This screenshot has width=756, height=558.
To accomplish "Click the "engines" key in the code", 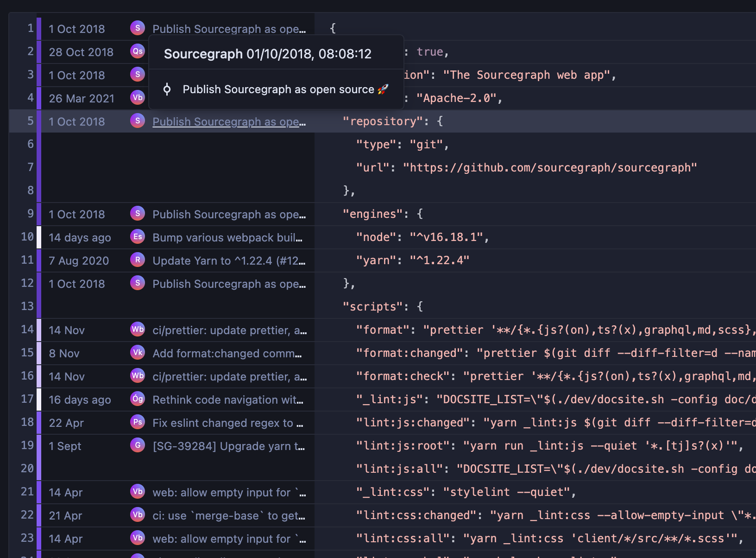I will 372,214.
